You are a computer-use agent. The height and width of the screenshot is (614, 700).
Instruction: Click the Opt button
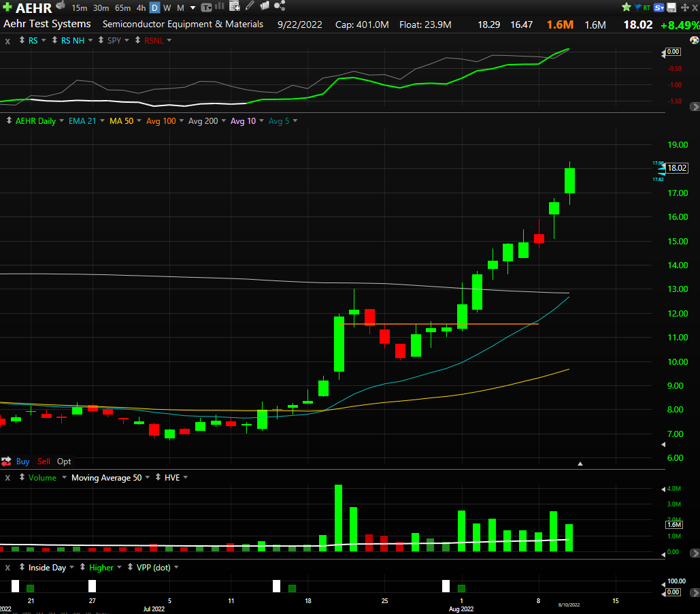pyautogui.click(x=64, y=462)
